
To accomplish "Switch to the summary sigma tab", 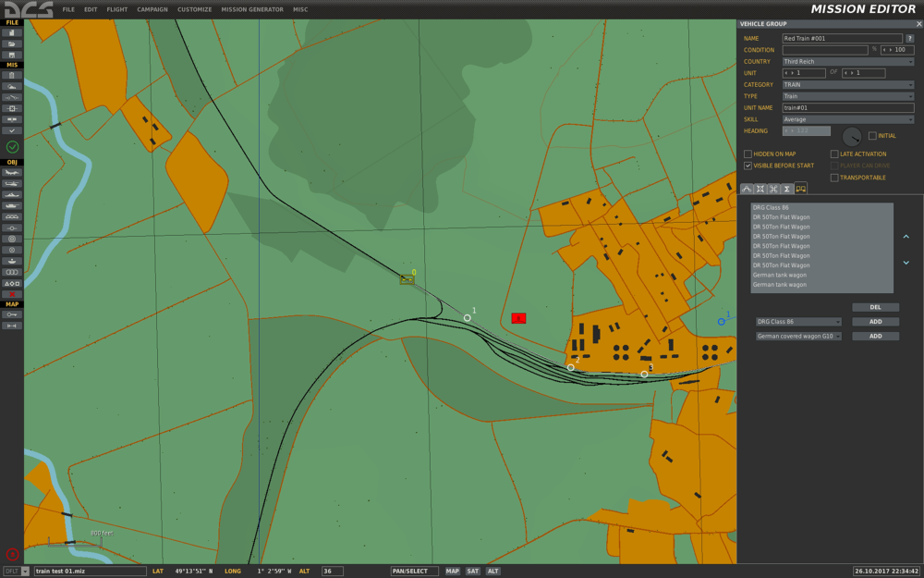I will pyautogui.click(x=786, y=189).
